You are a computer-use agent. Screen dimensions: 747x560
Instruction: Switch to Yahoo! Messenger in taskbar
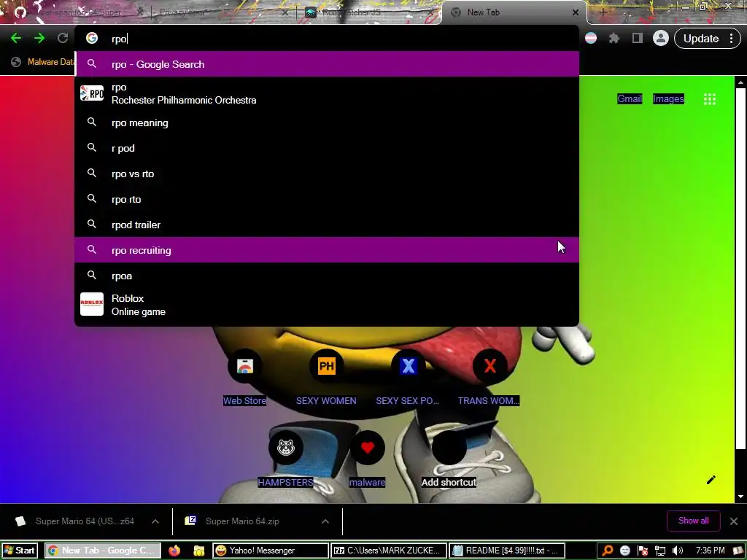[271, 551]
